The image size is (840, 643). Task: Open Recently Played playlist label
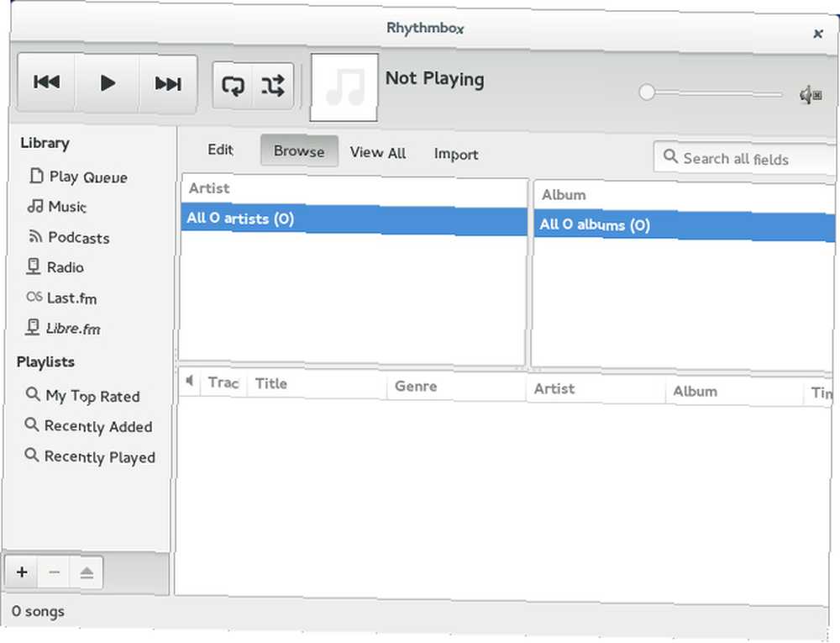pyautogui.click(x=100, y=457)
